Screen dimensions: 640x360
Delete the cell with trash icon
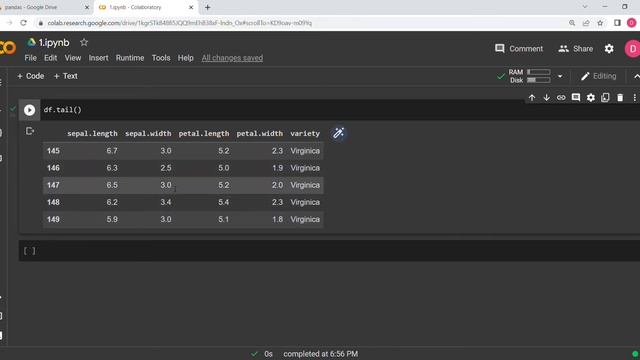[x=620, y=98]
